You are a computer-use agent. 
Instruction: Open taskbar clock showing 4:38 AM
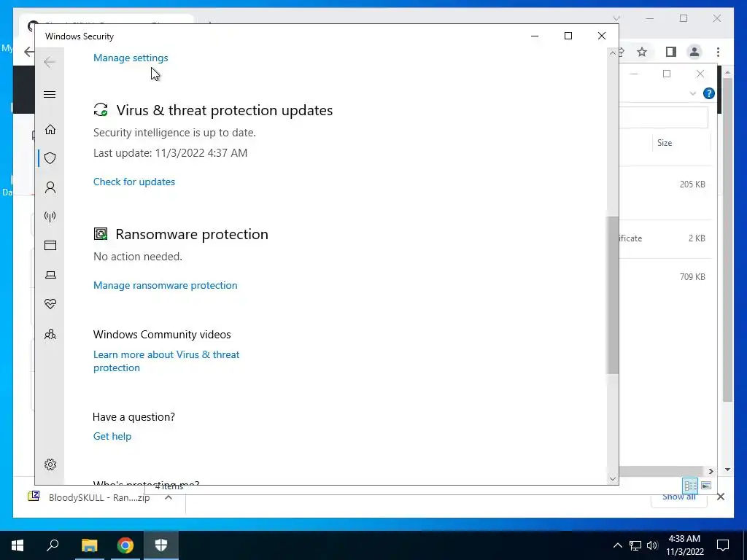684,545
